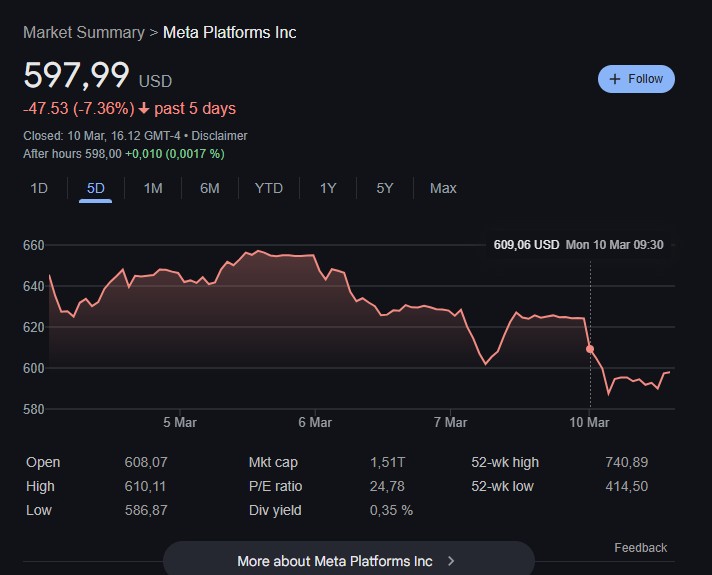Click the Div yield value 0,35 %
The image size is (712, 575).
pyautogui.click(x=391, y=511)
